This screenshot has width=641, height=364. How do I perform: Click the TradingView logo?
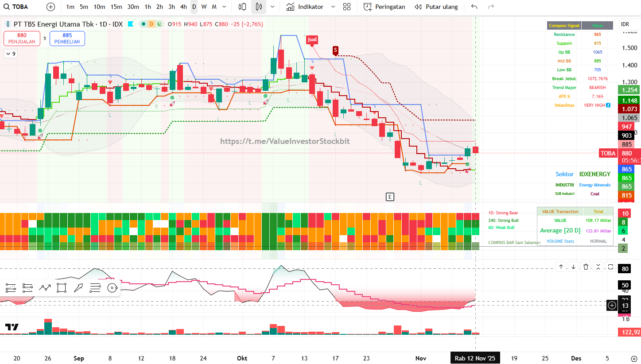12,327
